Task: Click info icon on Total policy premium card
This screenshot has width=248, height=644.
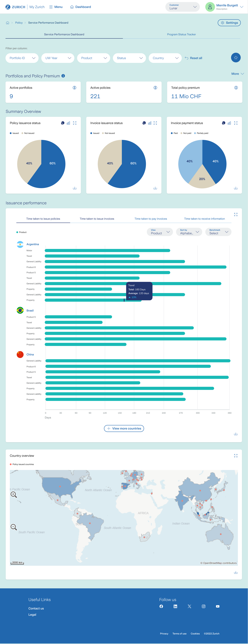Action: 236,88
